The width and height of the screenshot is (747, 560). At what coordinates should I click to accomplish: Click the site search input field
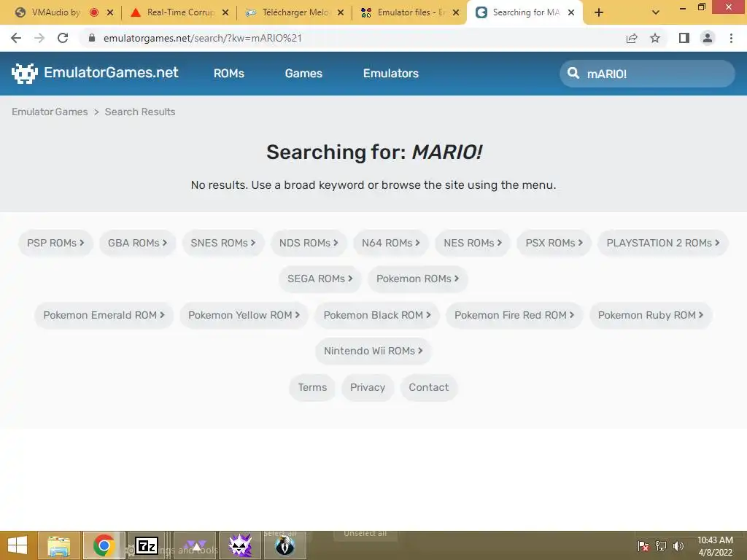click(647, 74)
